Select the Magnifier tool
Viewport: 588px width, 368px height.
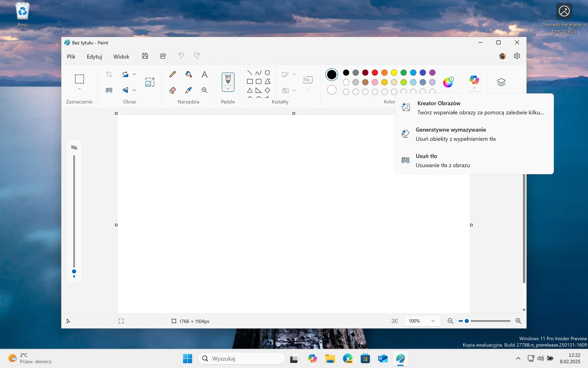(204, 90)
